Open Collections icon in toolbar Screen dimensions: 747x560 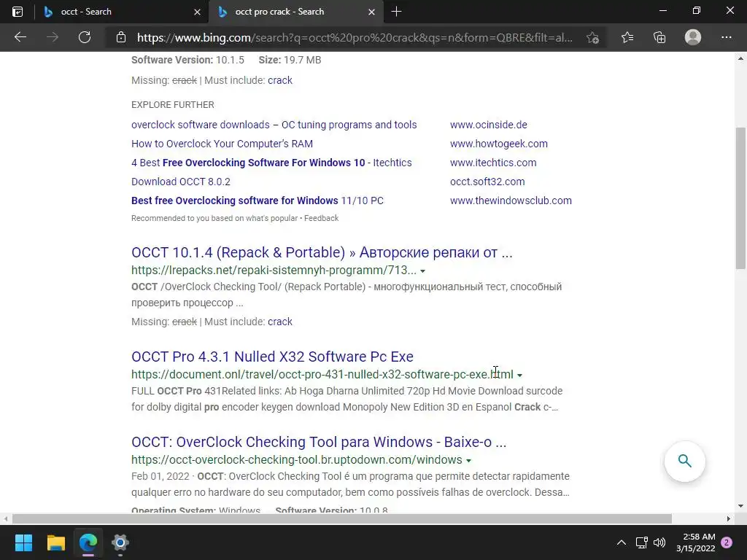tap(659, 37)
